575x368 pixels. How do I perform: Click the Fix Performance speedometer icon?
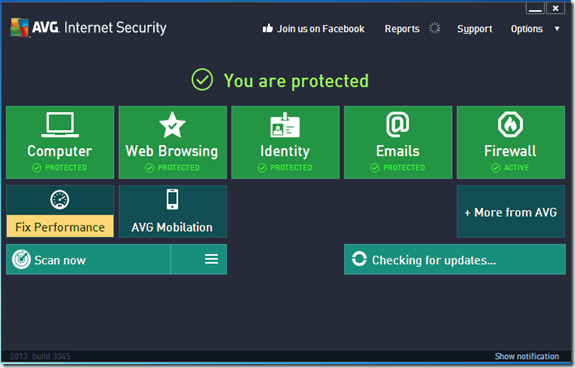pyautogui.click(x=59, y=200)
